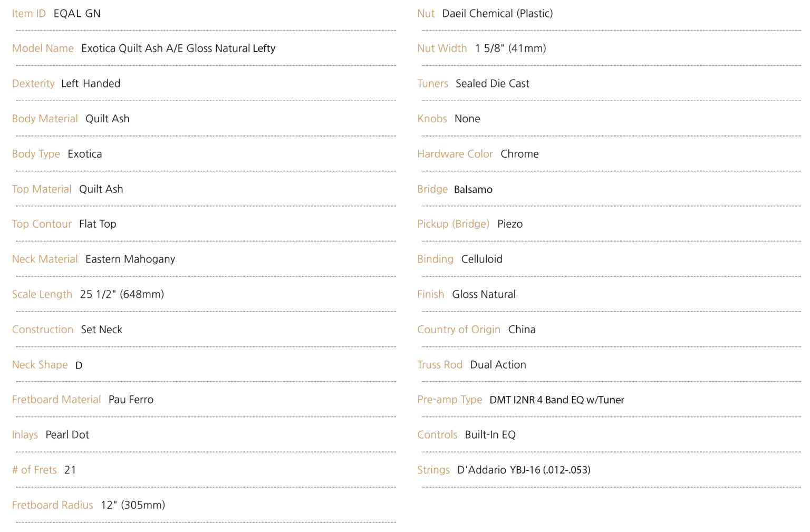Click the Bridge Balsamo value
Image resolution: width=810 pixels, height=532 pixels.
[473, 189]
